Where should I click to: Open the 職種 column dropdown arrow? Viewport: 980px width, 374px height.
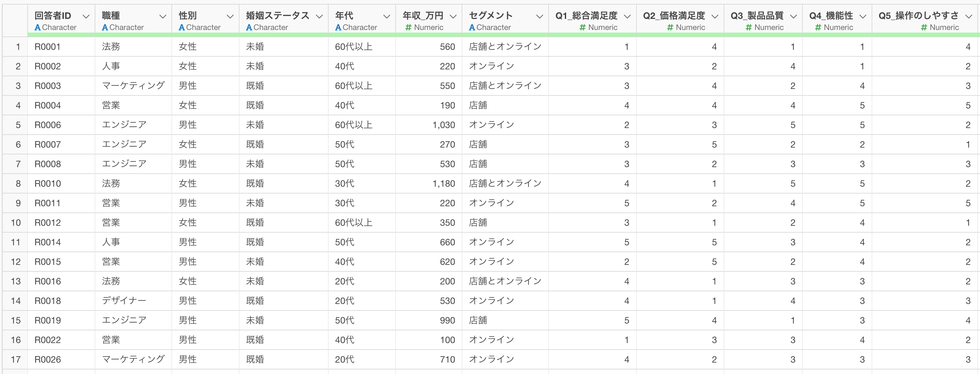point(163,16)
